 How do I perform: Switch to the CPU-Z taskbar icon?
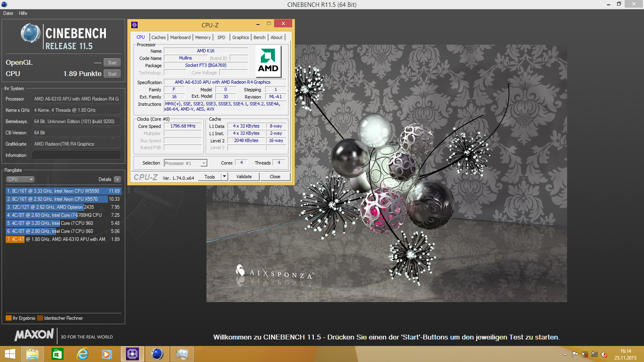coord(132,354)
